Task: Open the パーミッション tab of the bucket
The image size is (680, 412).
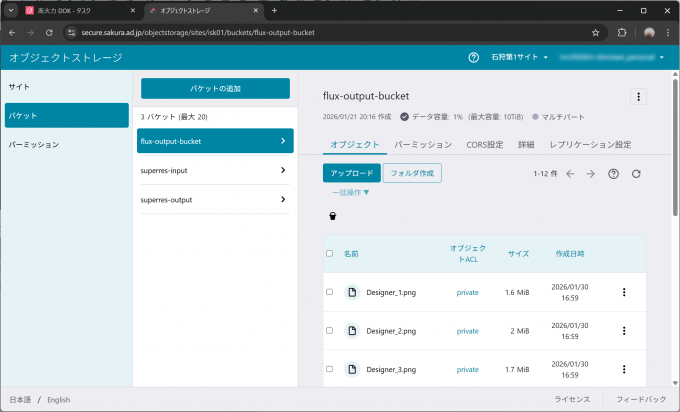Action: point(424,145)
